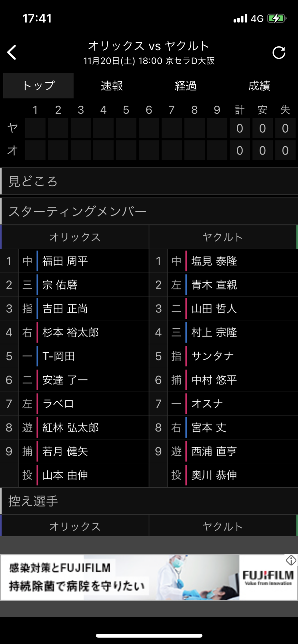The image size is (298, 644).
Task: Collapse the スターティングメンバー section header
Action: (149, 211)
